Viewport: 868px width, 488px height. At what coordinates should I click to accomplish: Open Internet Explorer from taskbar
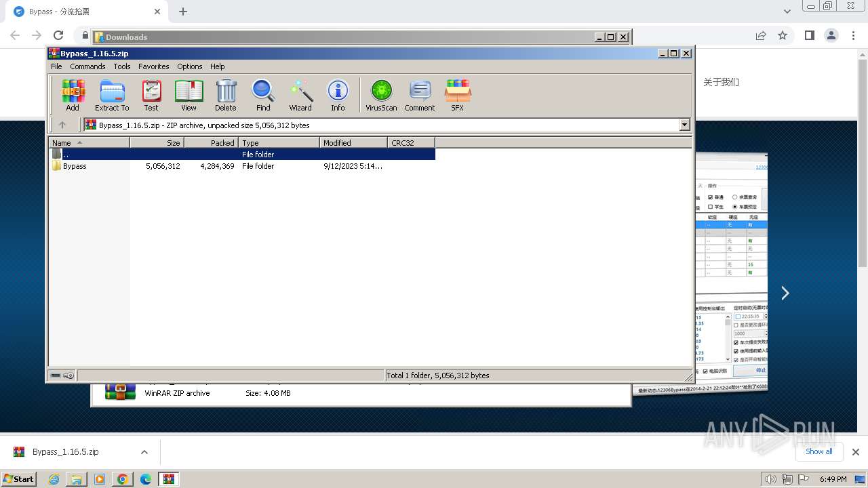pyautogui.click(x=54, y=479)
